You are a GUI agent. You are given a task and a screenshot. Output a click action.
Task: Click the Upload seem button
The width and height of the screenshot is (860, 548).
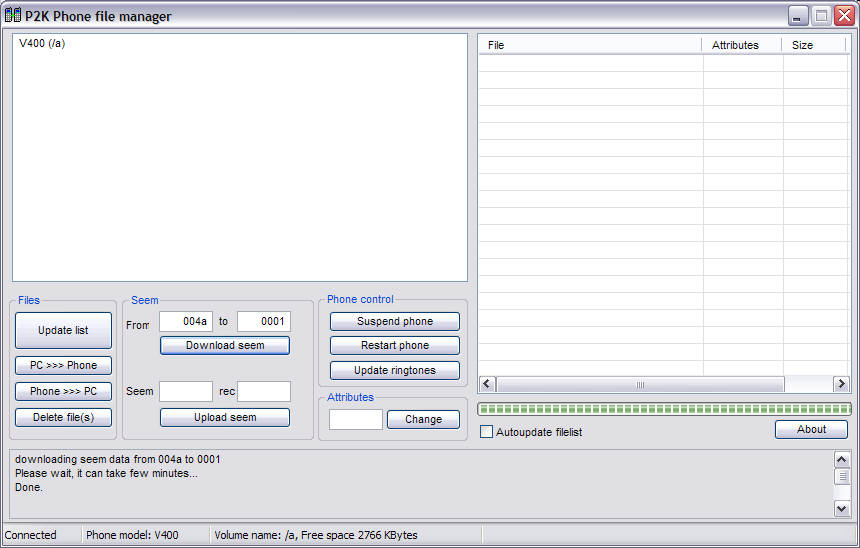[225, 418]
